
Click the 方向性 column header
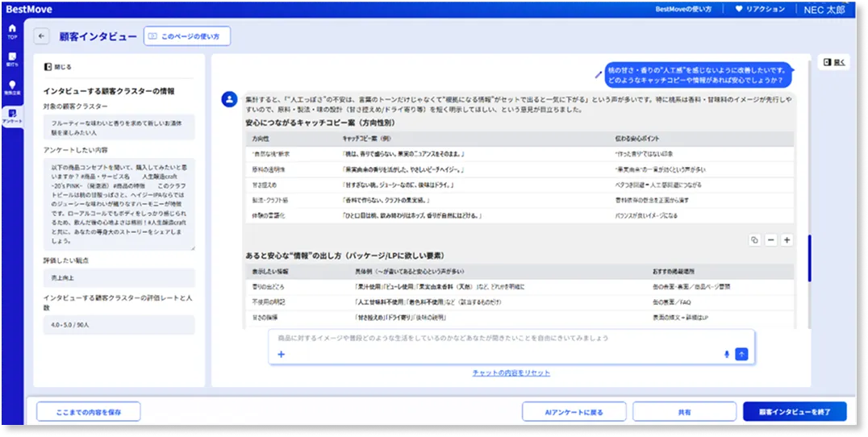pyautogui.click(x=261, y=139)
